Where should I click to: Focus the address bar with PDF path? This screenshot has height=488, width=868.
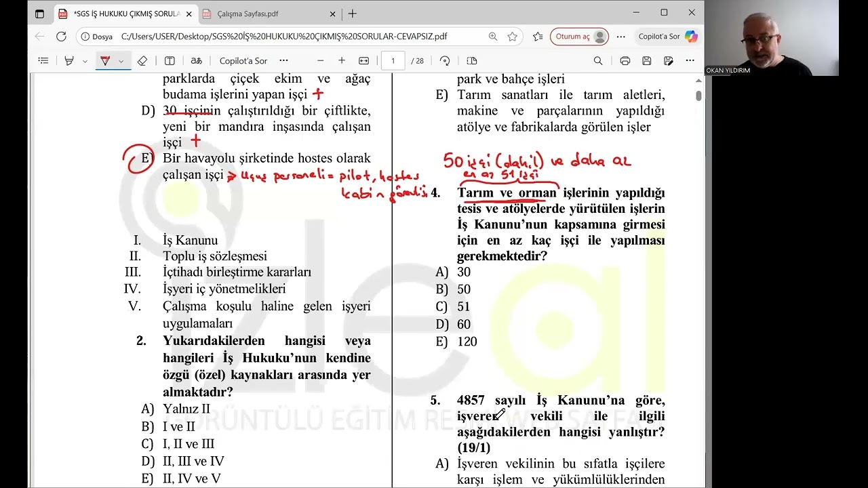pyautogui.click(x=283, y=37)
